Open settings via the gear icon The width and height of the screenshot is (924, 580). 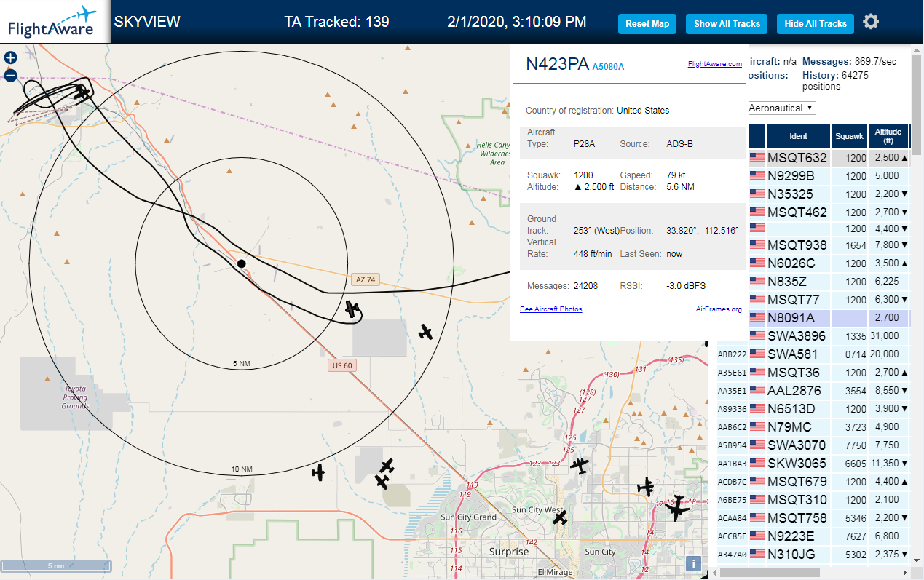[871, 22]
